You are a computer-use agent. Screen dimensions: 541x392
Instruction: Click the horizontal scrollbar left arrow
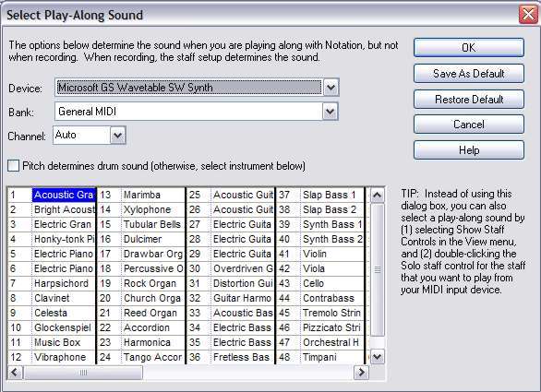(x=15, y=373)
